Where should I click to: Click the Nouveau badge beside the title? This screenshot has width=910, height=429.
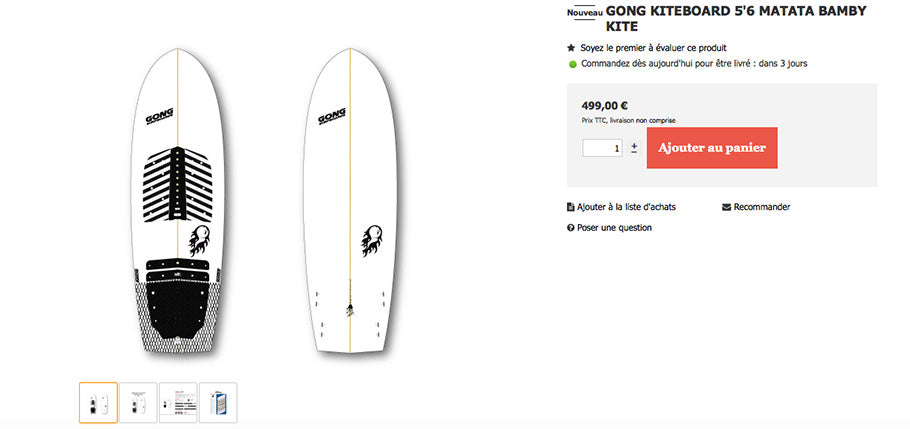coord(584,13)
